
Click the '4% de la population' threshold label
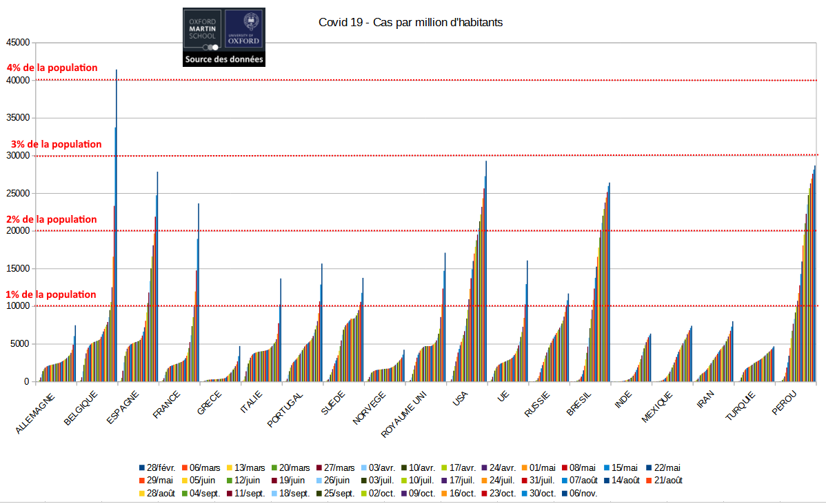pos(52,68)
